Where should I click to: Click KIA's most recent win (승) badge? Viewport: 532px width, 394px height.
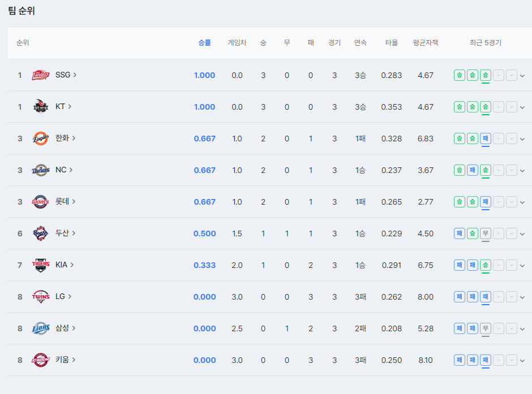pos(485,265)
